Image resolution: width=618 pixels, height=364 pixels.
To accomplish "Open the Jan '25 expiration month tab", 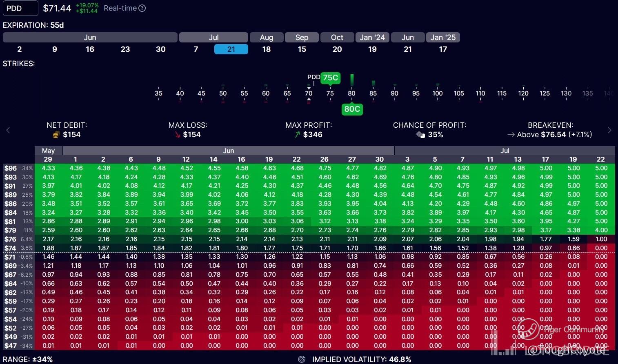I will pos(443,38).
